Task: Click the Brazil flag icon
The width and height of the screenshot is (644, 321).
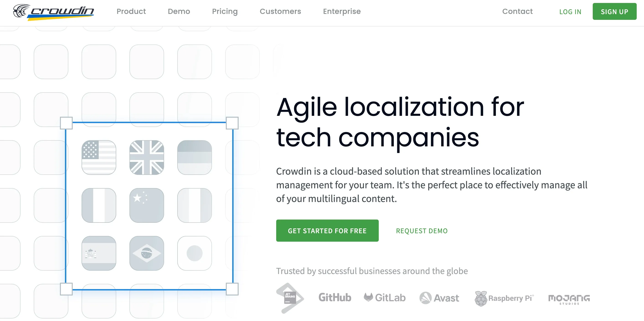Action: tap(147, 253)
